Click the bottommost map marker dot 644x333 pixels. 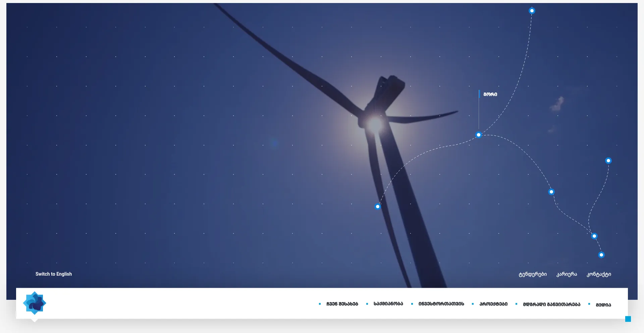click(601, 255)
